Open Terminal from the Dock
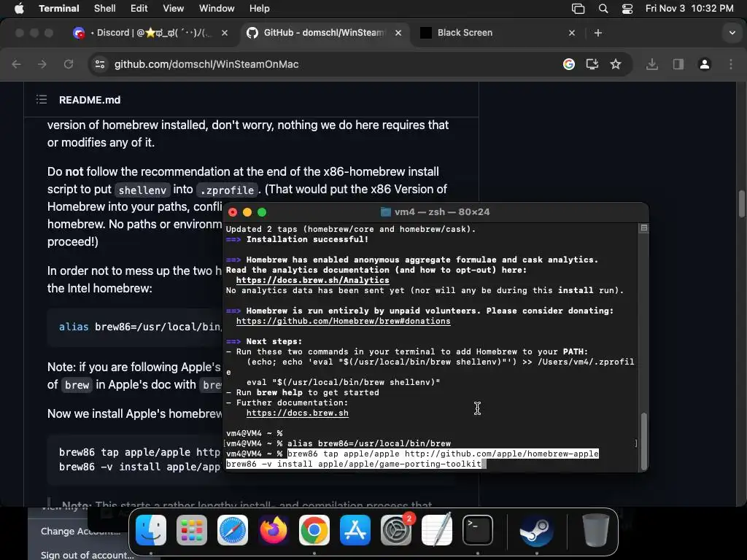747x560 pixels. click(478, 530)
